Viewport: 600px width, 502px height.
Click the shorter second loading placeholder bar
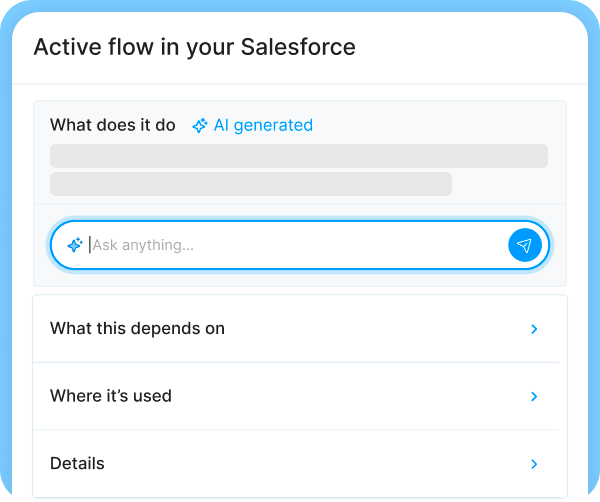251,184
